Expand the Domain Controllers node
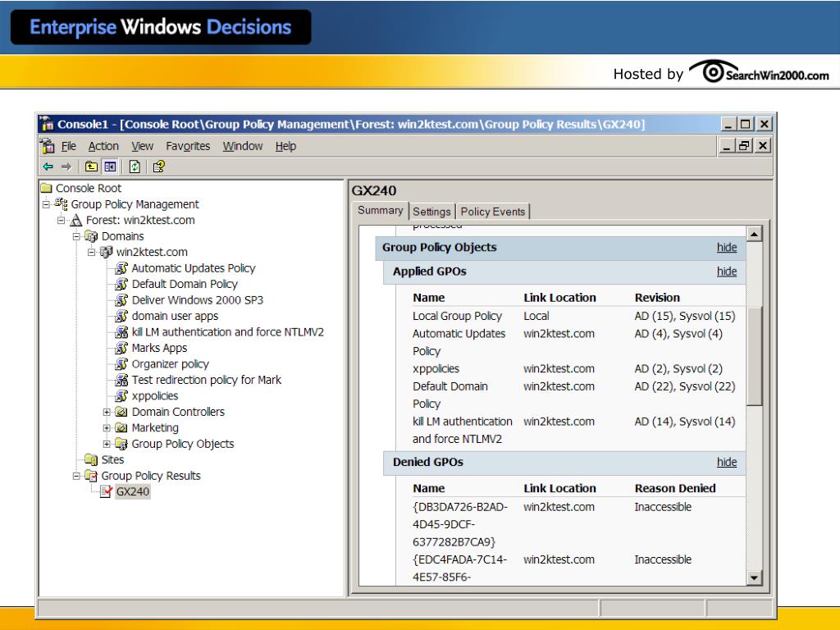This screenshot has width=840, height=630. tap(107, 412)
